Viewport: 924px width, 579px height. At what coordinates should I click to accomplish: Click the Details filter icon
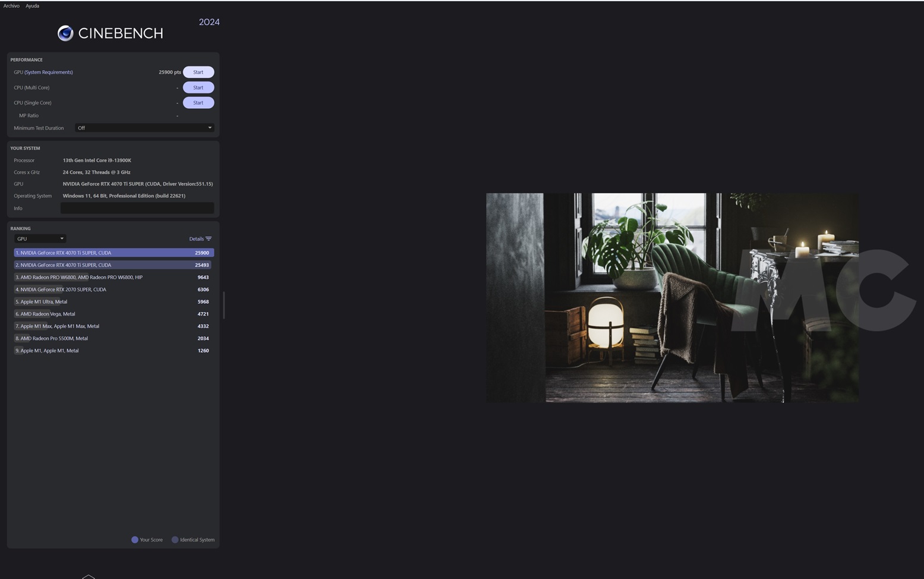(209, 239)
